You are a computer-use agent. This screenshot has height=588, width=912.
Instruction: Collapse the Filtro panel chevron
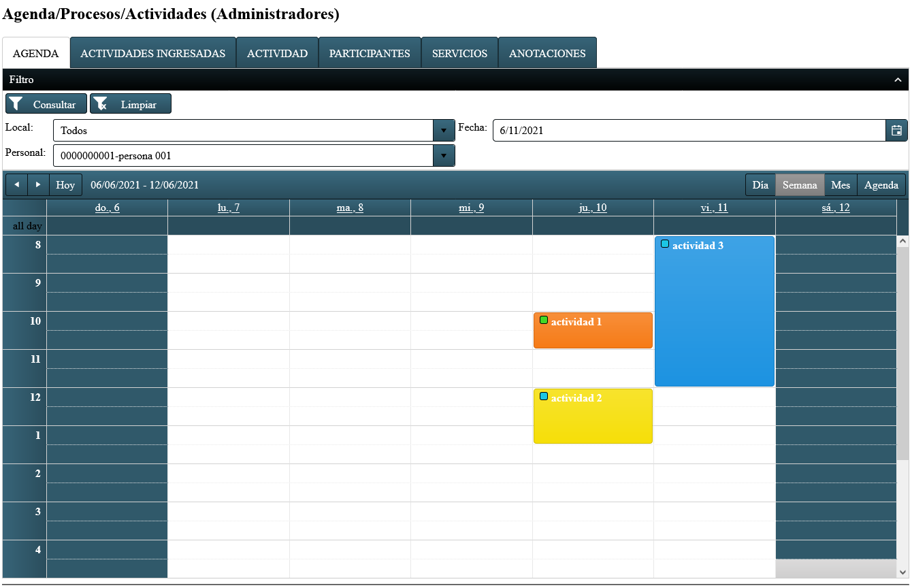pyautogui.click(x=898, y=80)
